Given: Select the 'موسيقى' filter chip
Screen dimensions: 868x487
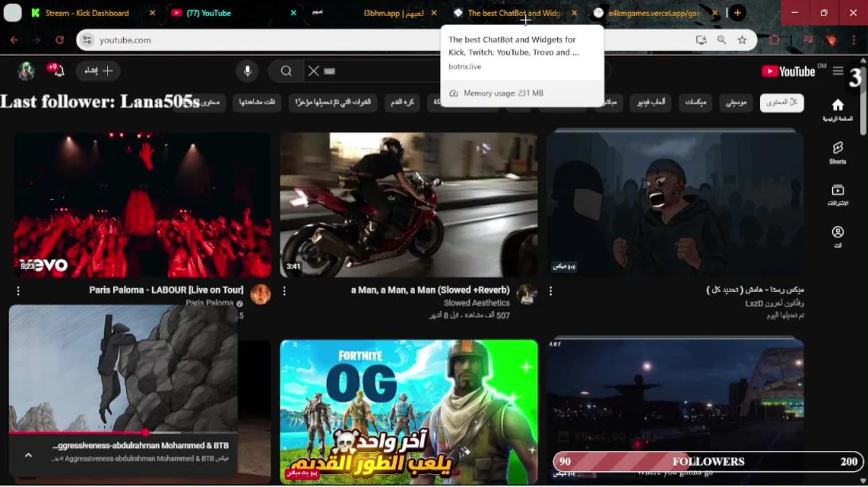Looking at the screenshot, I should tap(736, 102).
